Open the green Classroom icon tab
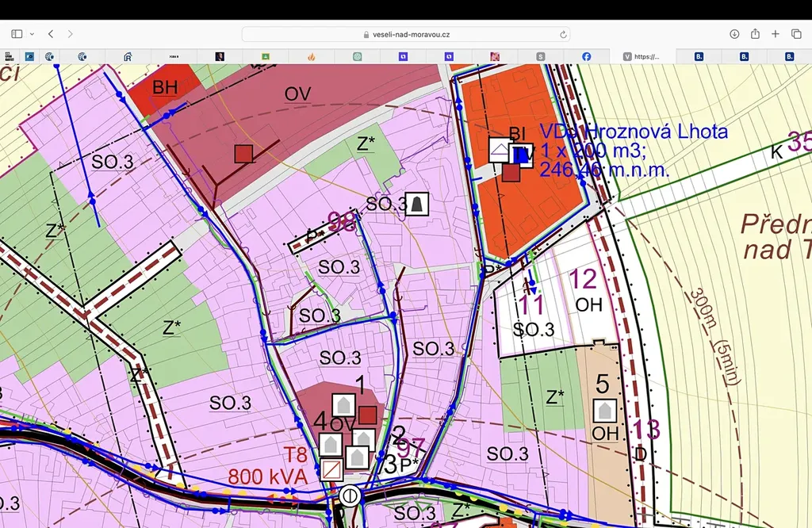The height and width of the screenshot is (528, 812). pos(266,56)
